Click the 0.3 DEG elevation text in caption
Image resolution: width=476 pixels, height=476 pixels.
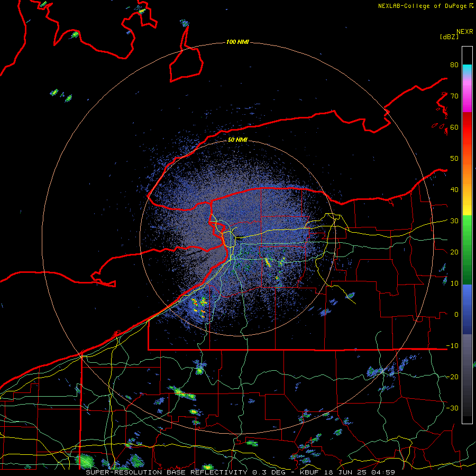pyautogui.click(x=270, y=472)
